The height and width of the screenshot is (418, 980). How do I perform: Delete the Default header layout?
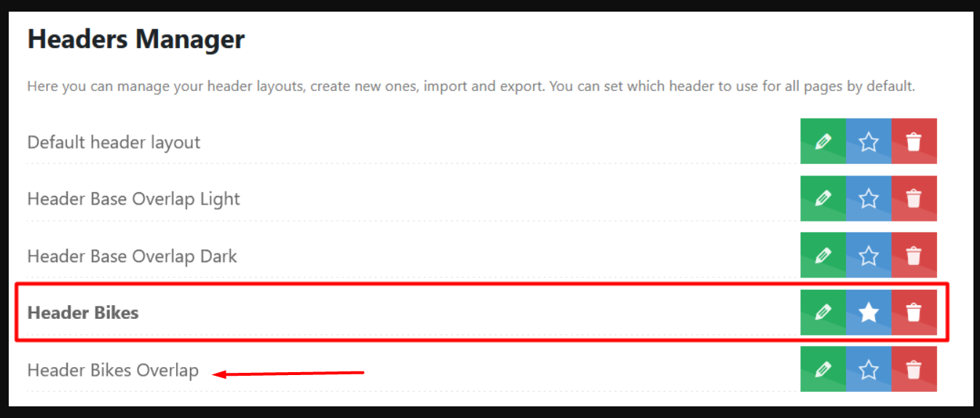click(x=914, y=141)
